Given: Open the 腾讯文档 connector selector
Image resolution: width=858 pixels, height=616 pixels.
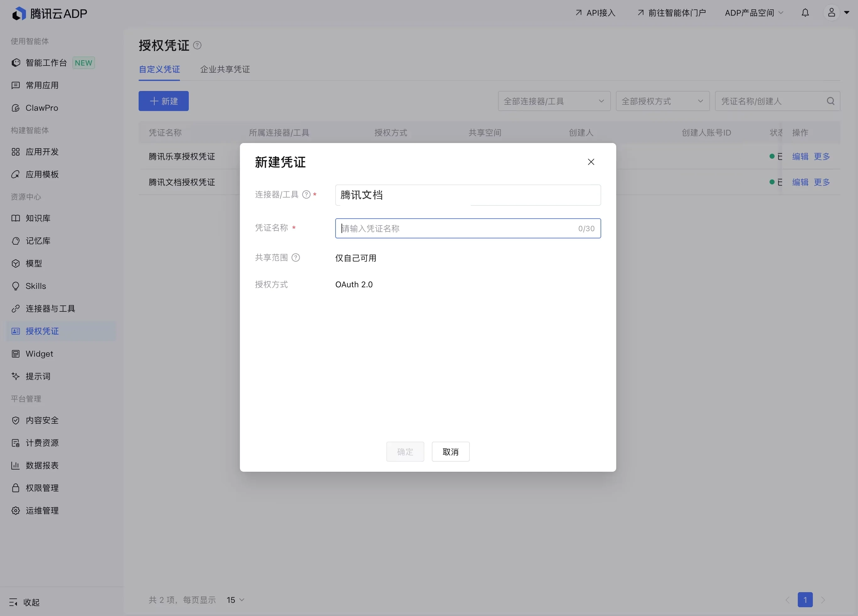Looking at the screenshot, I should coord(468,195).
